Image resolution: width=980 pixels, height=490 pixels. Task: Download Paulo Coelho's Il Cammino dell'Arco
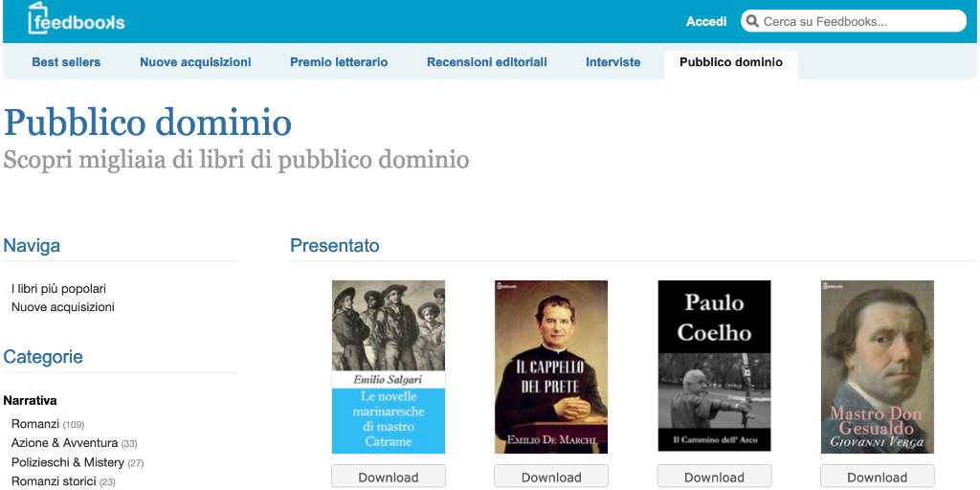(714, 477)
